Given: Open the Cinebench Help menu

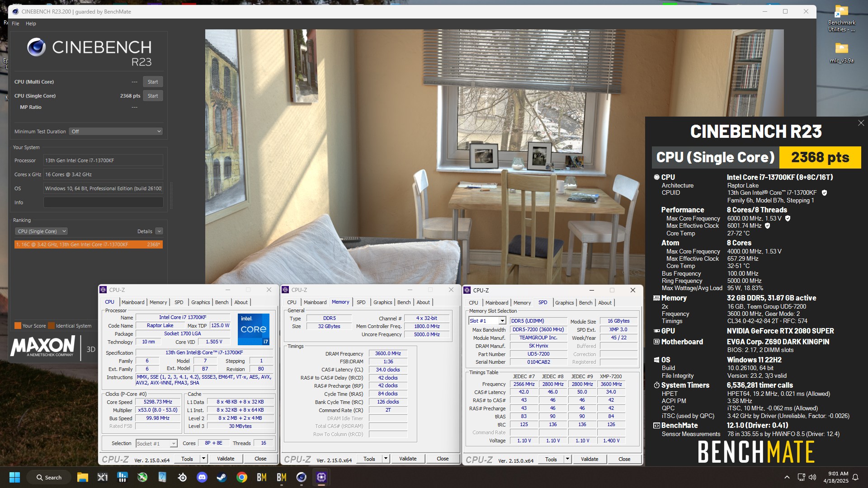Looking at the screenshot, I should click(x=31, y=23).
